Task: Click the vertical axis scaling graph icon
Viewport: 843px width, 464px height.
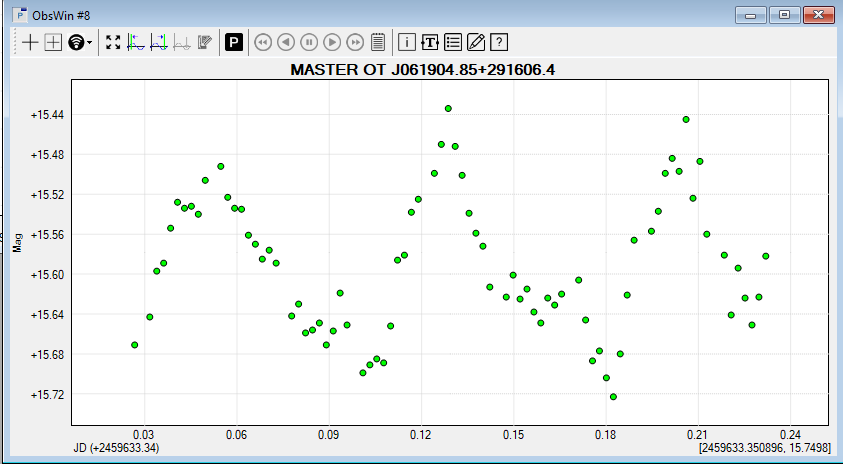Action: [x=158, y=42]
